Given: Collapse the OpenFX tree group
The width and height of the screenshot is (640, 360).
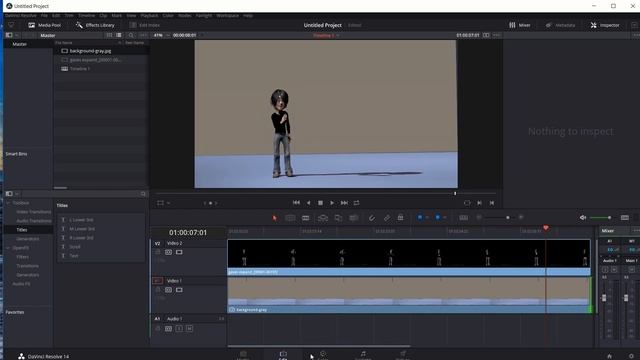Looking at the screenshot, I should 8,248.
